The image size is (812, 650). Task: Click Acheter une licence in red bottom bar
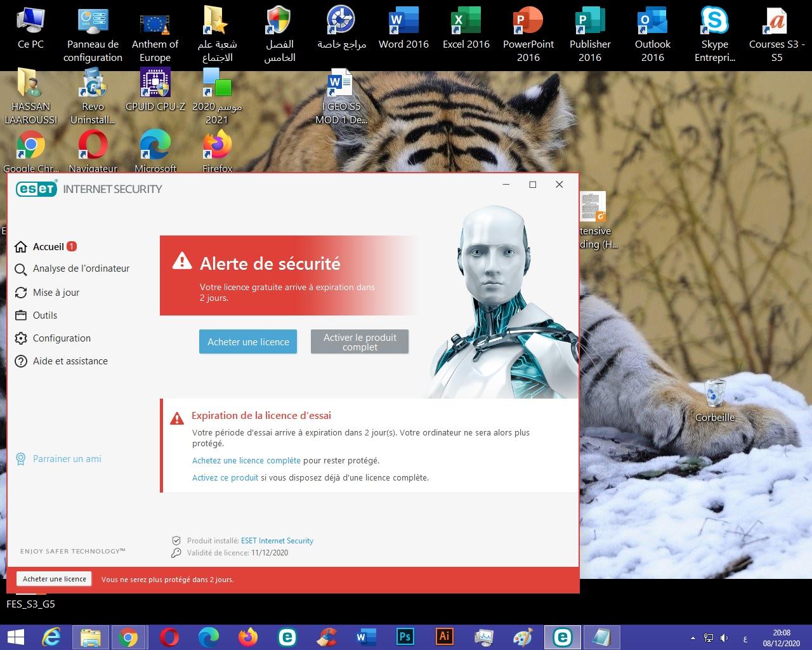(x=55, y=579)
